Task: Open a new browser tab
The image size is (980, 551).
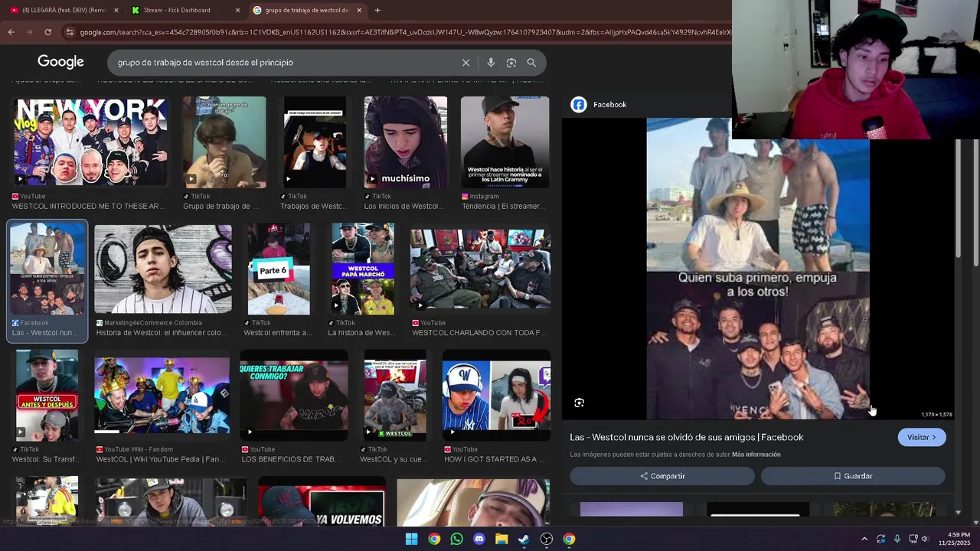Action: (x=377, y=10)
